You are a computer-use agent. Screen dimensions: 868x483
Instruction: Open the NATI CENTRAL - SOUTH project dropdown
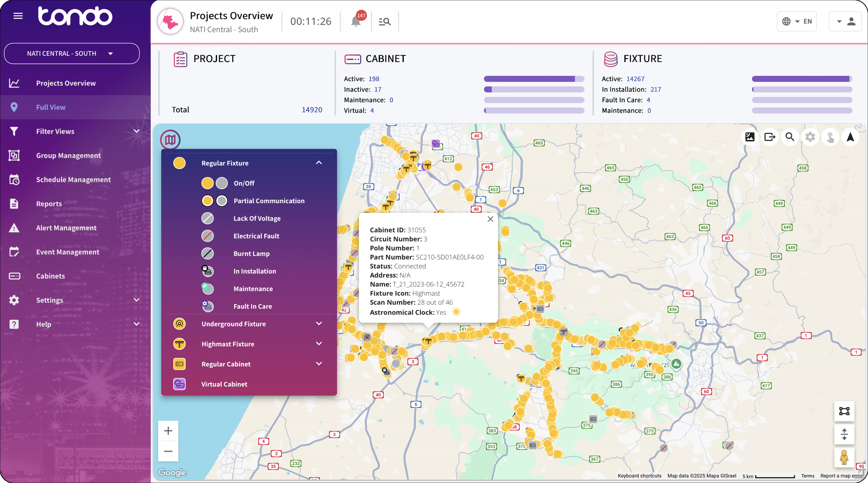click(x=71, y=53)
